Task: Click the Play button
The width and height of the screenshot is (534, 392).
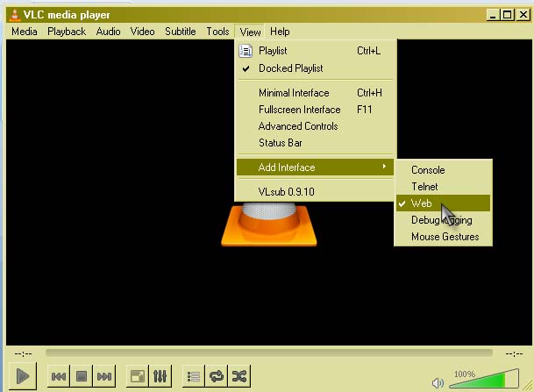Action: [23, 376]
